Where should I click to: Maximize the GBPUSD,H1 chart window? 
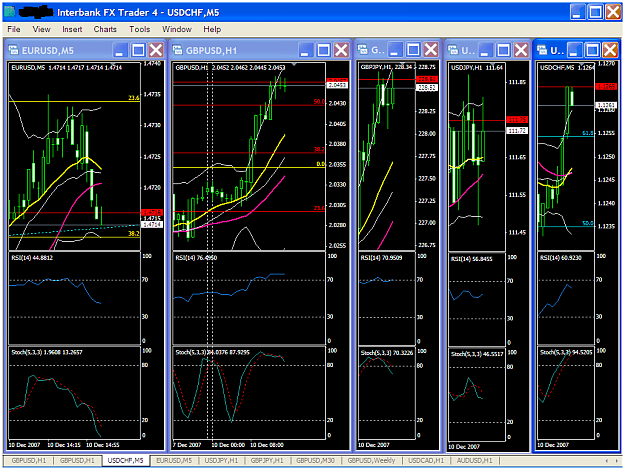(324, 50)
